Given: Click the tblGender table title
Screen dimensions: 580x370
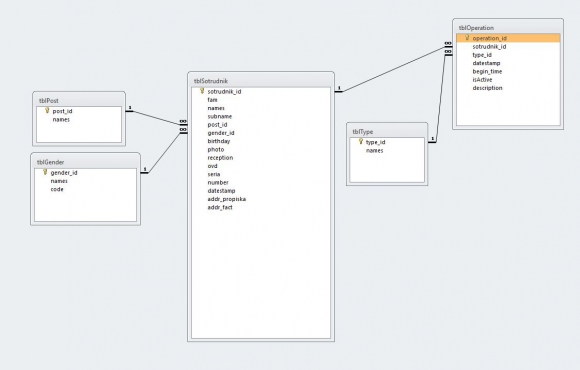Looking at the screenshot, I should pos(51,162).
